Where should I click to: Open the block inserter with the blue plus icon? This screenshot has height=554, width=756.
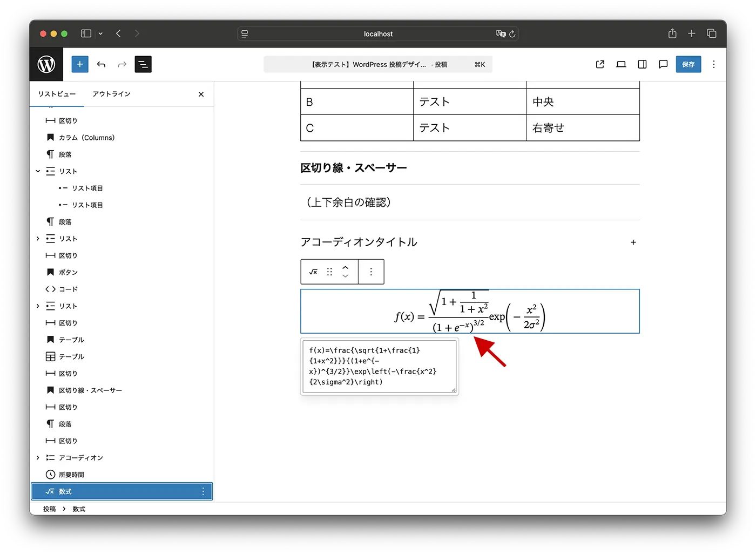pyautogui.click(x=79, y=64)
